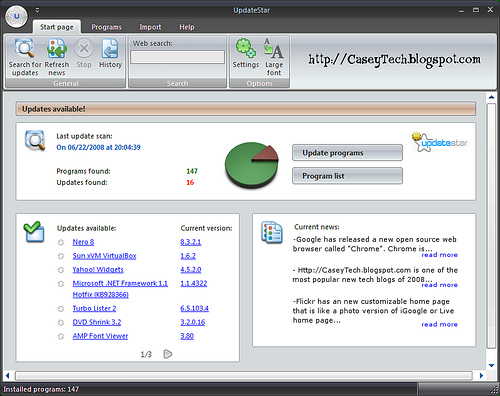The width and height of the screenshot is (500, 396).
Task: Click version link 1.6.2
Action: tap(188, 256)
